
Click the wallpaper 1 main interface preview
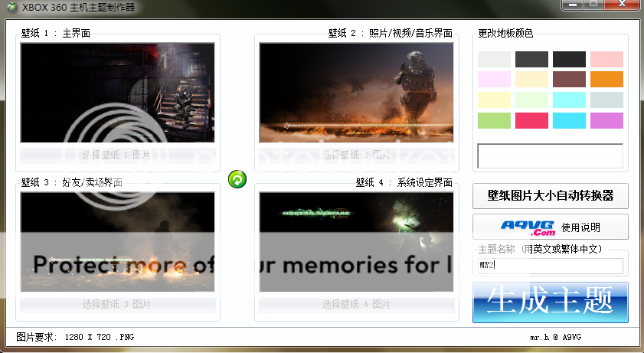click(117, 92)
